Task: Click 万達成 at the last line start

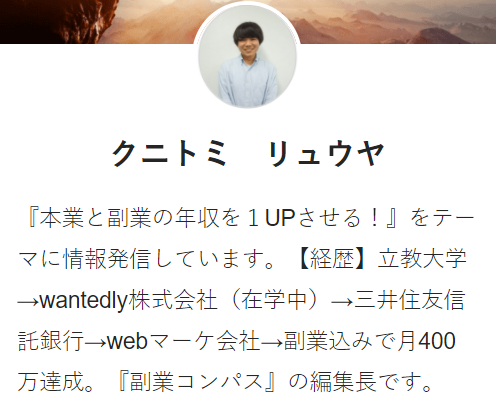Action: pyautogui.click(x=51, y=382)
